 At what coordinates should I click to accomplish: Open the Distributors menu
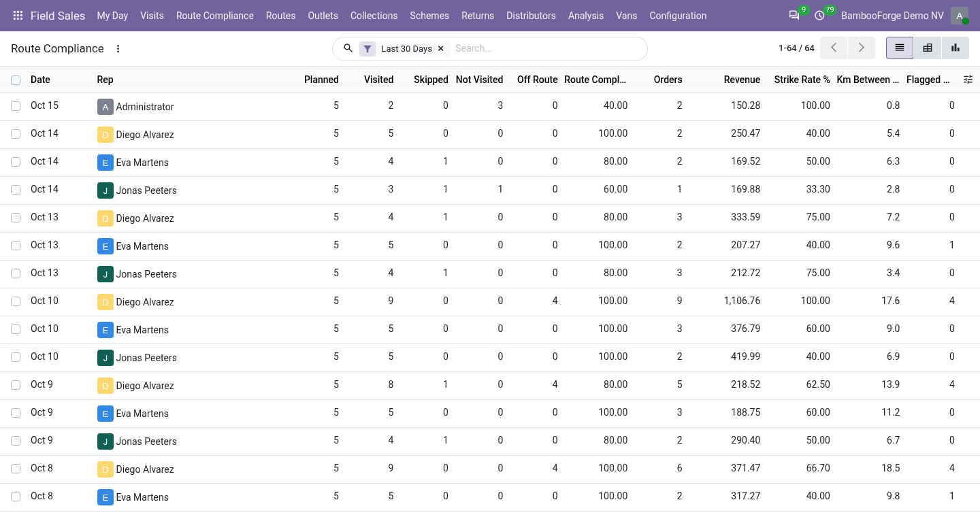coord(531,16)
